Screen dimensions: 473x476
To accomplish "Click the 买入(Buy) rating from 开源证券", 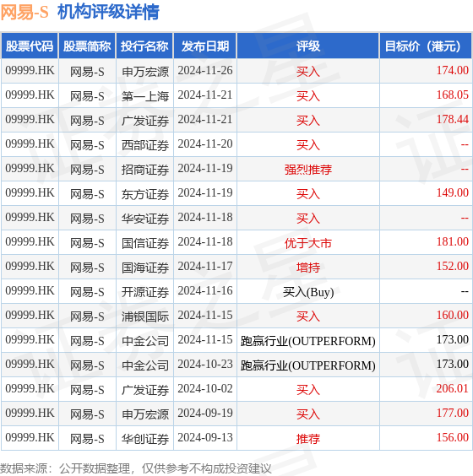I will click(x=308, y=292).
